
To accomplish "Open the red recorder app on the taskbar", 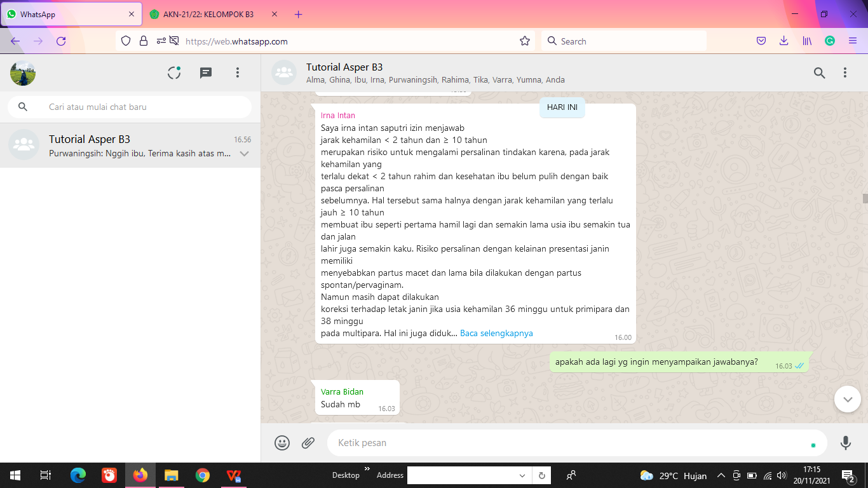I will tap(109, 475).
